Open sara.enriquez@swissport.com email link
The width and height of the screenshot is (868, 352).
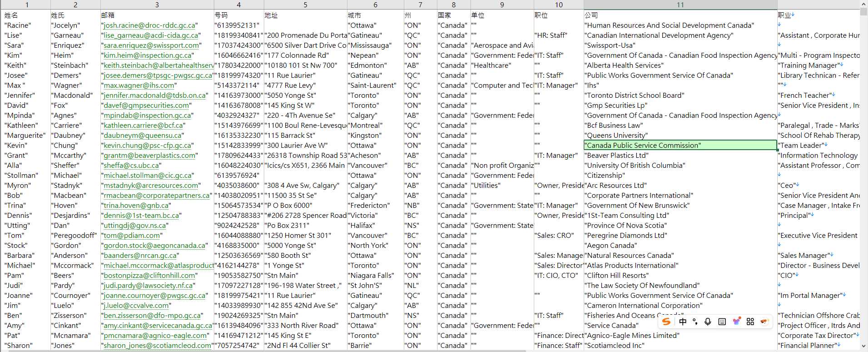151,45
